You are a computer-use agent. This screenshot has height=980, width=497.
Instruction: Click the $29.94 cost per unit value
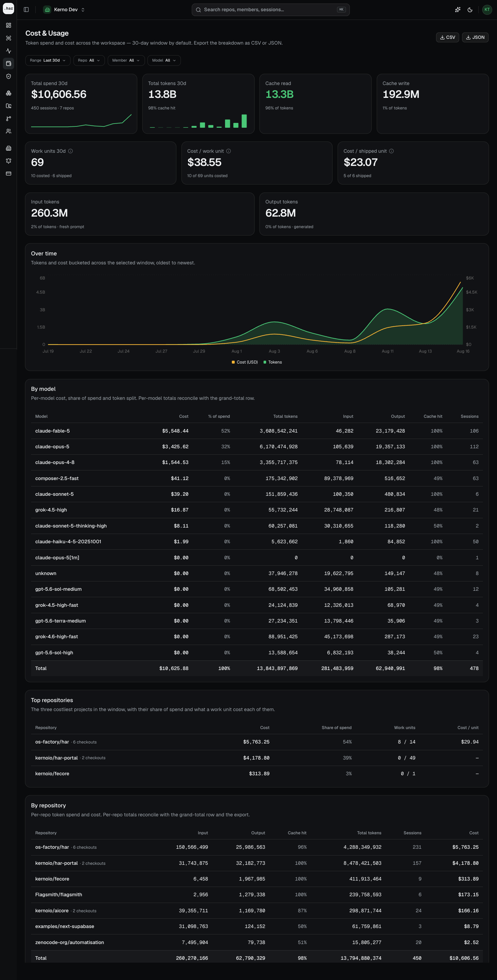click(470, 742)
